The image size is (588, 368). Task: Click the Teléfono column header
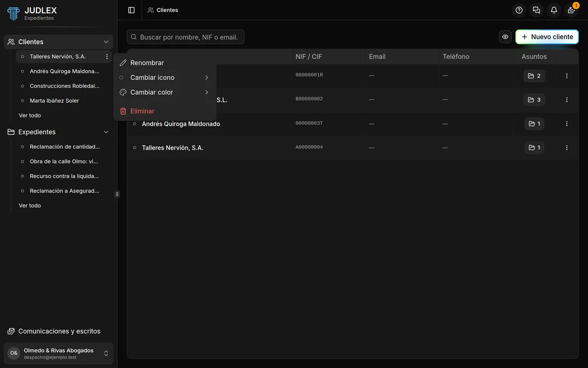(456, 56)
